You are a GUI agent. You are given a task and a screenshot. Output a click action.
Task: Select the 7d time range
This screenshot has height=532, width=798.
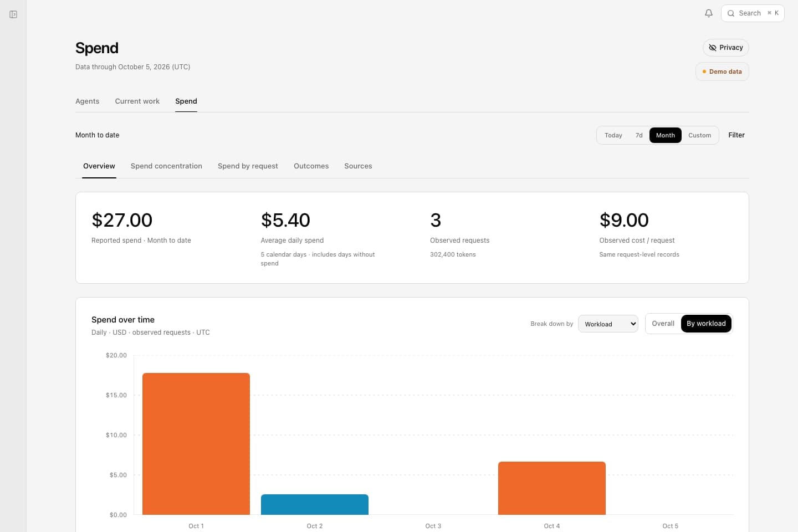click(x=639, y=135)
